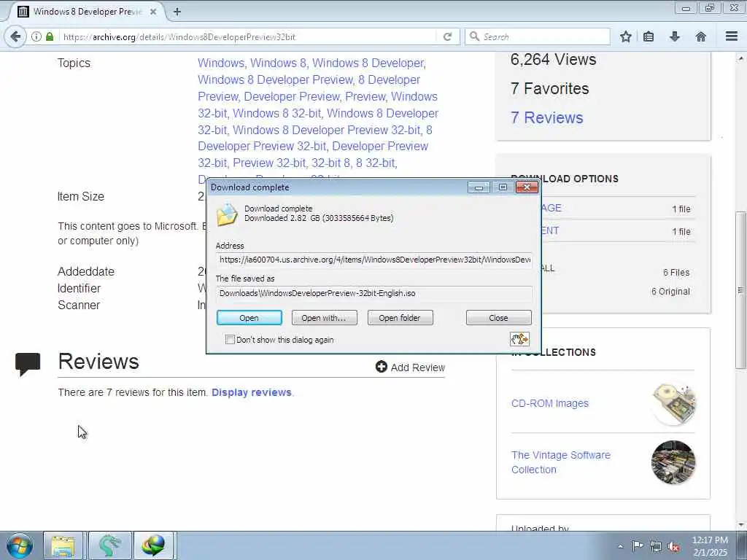Open Internet Download Manager taskbar icon
This screenshot has width=747, height=560.
point(153,545)
